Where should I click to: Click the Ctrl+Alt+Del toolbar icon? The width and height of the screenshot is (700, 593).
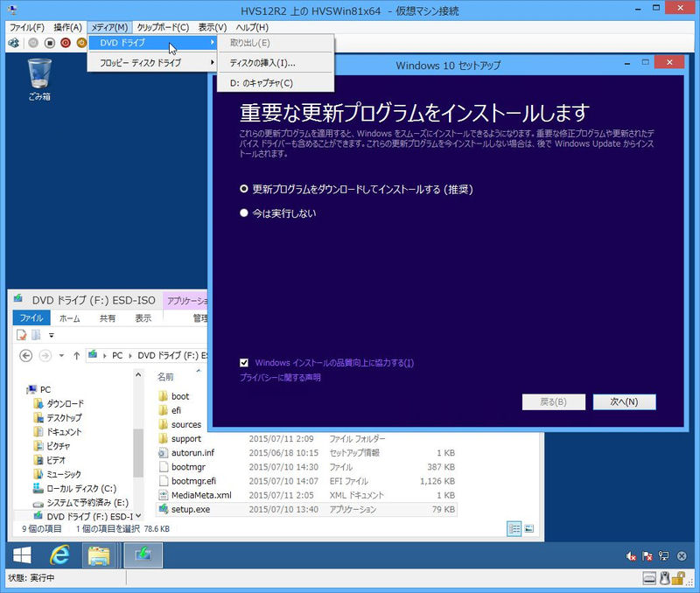[x=14, y=43]
